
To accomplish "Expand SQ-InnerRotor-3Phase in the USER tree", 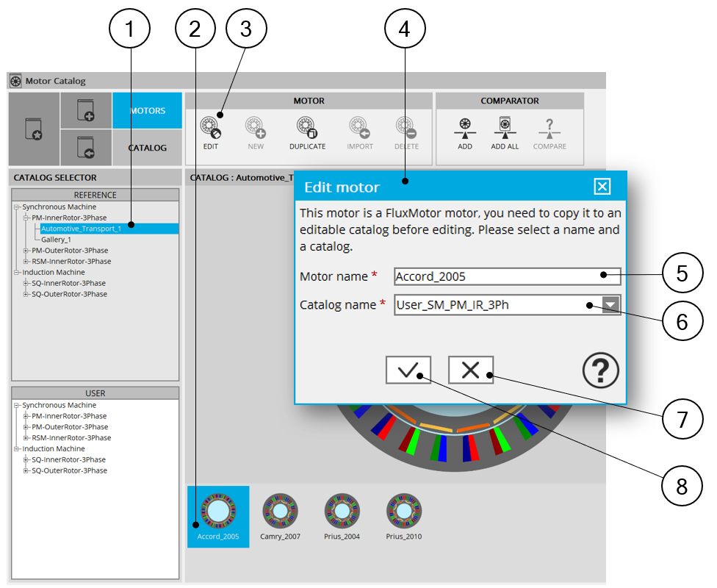I will (x=26, y=459).
